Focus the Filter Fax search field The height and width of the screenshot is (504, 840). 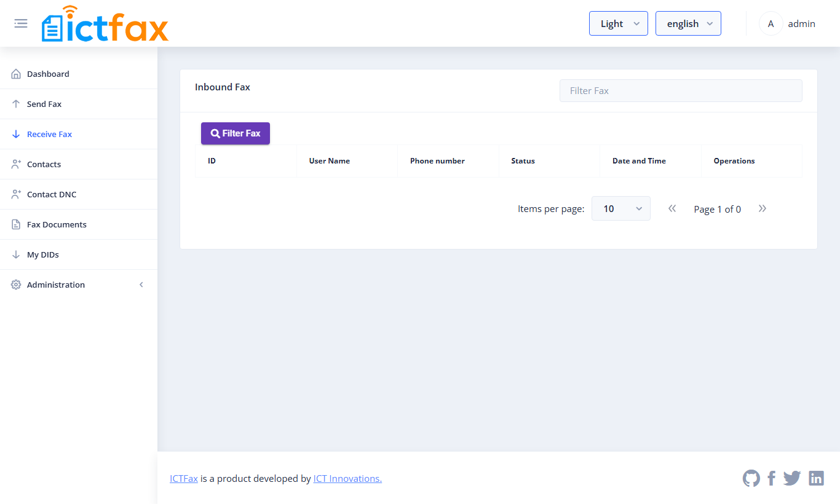pos(681,90)
